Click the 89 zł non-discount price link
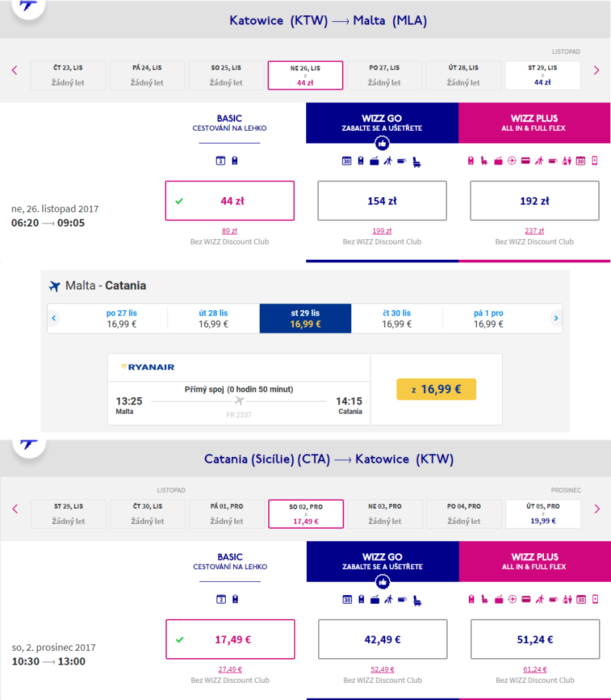611x700 pixels. (x=229, y=231)
